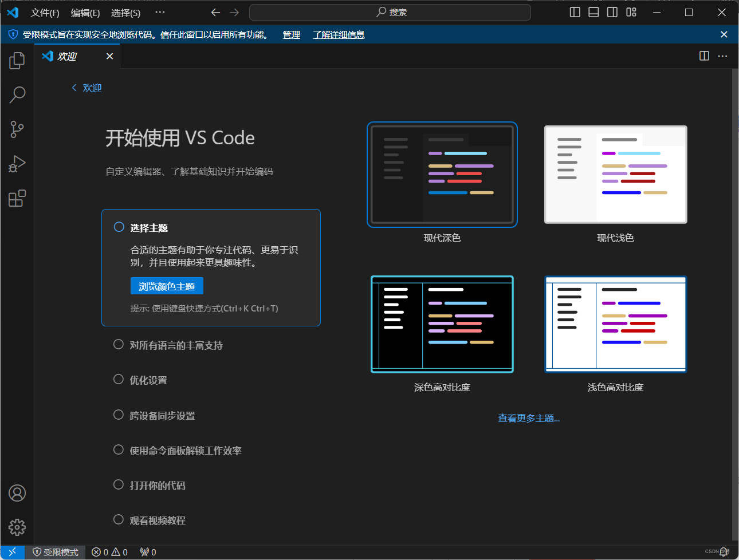739x560 pixels.
Task: Select the radio circle next to 优化设置
Action: tap(119, 379)
